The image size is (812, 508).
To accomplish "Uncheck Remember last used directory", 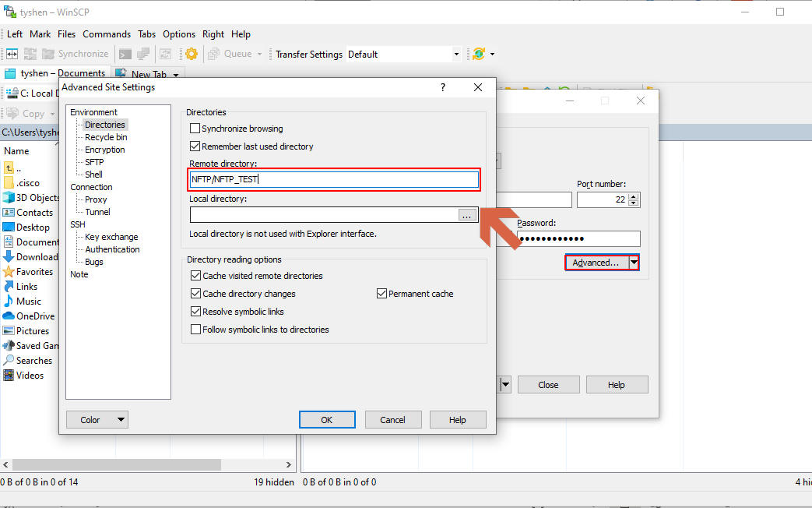I will pyautogui.click(x=195, y=146).
